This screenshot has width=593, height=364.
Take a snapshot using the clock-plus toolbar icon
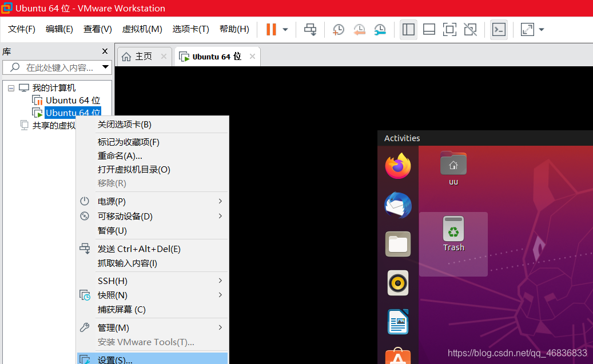tap(338, 30)
